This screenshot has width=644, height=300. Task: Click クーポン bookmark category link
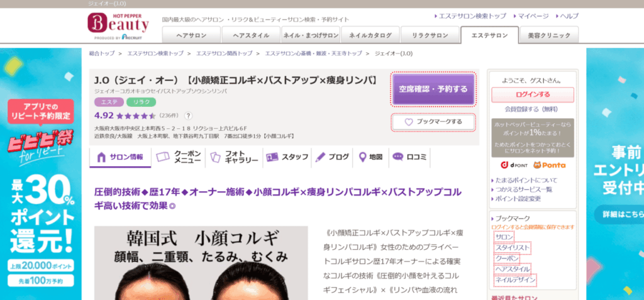pos(507,258)
